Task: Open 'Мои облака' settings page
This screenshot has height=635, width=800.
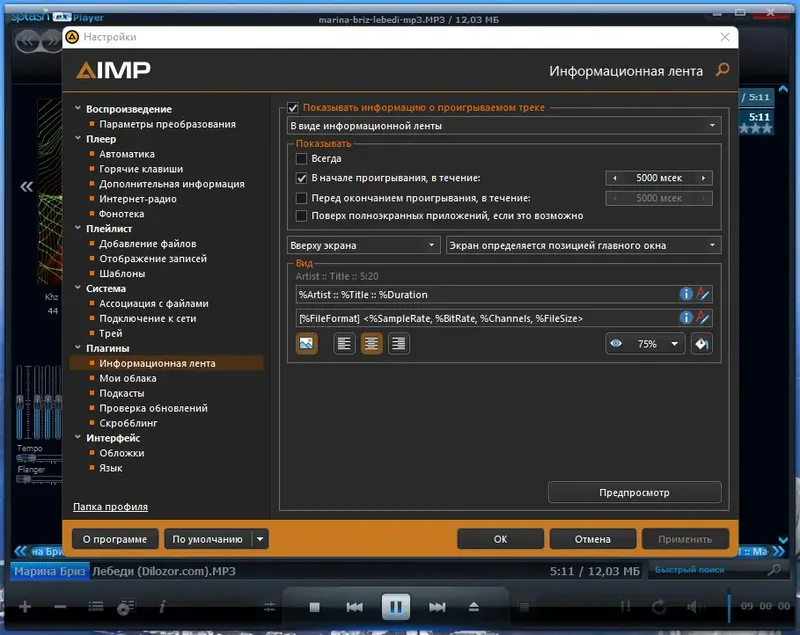Action: [128, 378]
